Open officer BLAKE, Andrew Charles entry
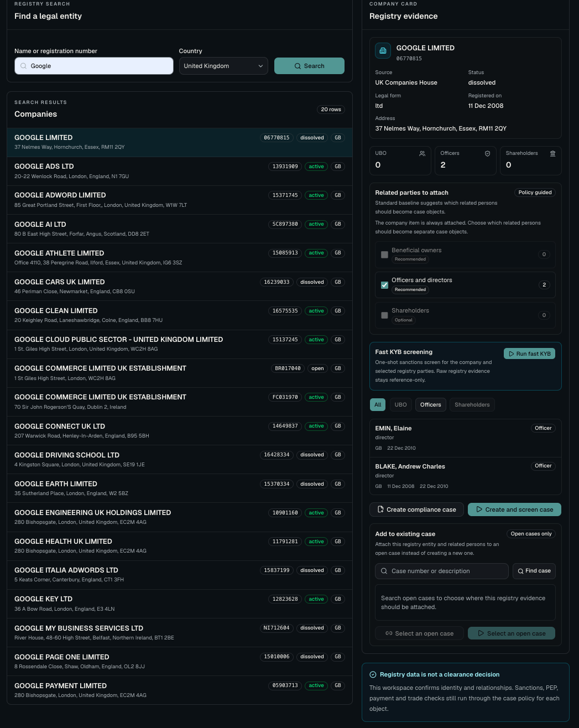This screenshot has width=579, height=728. (465, 476)
